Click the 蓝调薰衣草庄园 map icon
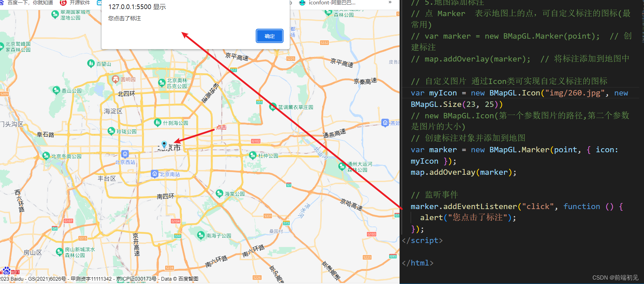The height and width of the screenshot is (284, 644). (273, 107)
